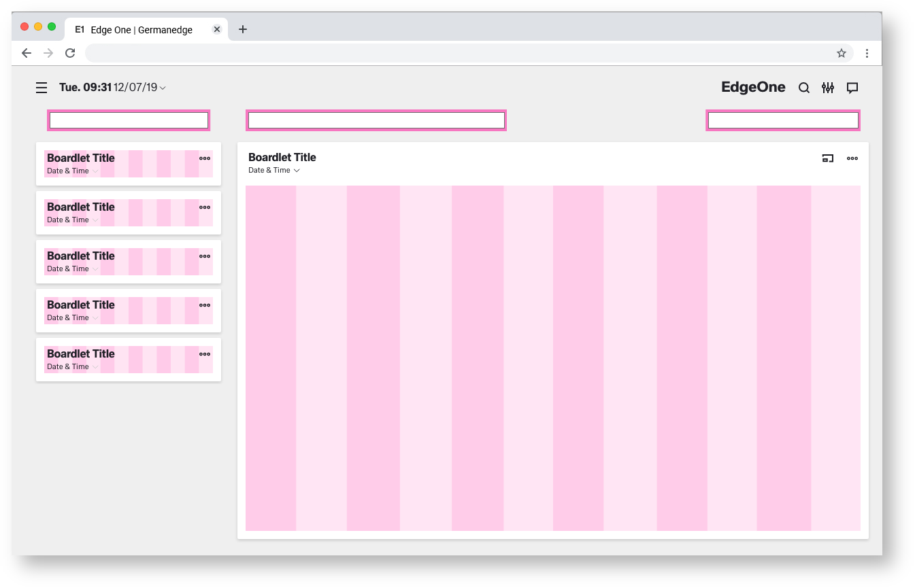915x588 pixels.
Task: Expand the header date 12/07/19 dropdown
Action: coord(163,88)
